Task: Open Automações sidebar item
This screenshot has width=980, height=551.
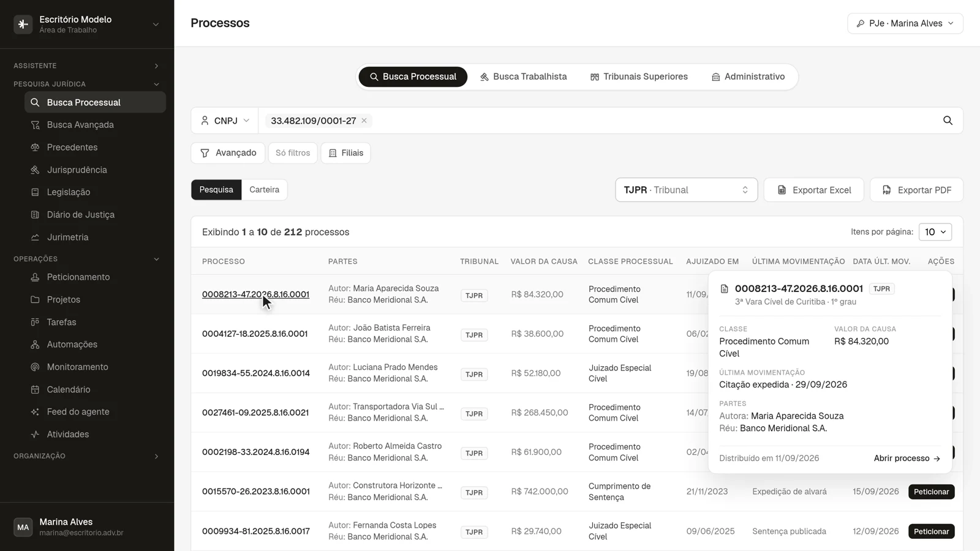Action: coord(95,345)
